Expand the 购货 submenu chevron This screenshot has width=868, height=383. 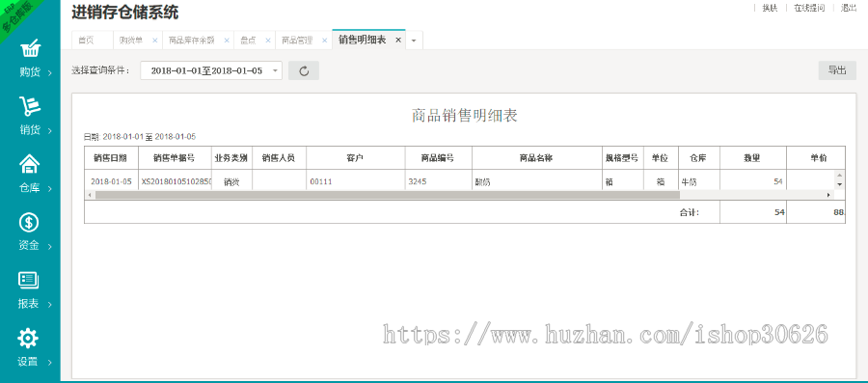[x=50, y=73]
